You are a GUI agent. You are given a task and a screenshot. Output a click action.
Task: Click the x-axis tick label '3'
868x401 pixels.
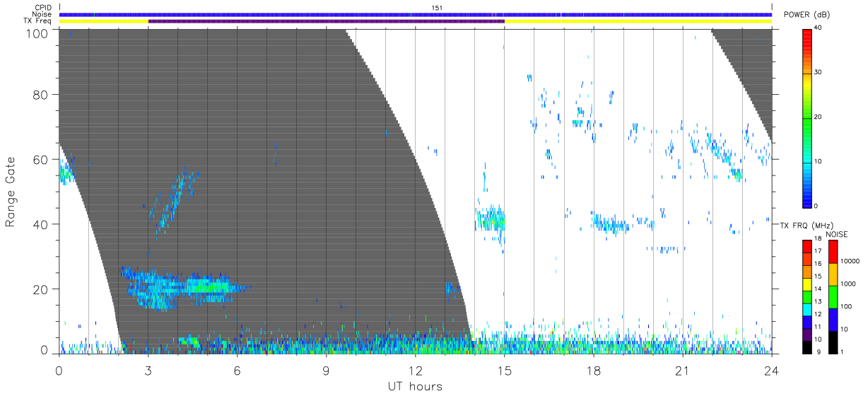(x=148, y=370)
